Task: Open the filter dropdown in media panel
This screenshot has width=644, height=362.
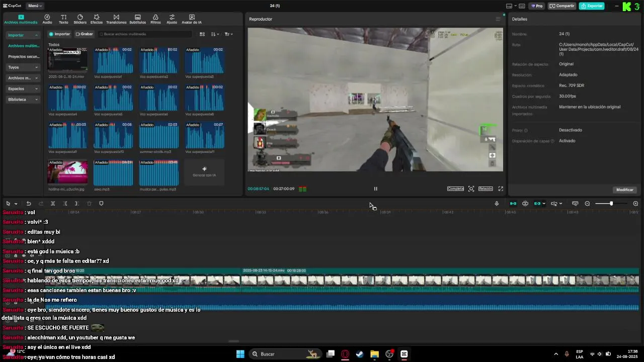Action: (x=228, y=34)
